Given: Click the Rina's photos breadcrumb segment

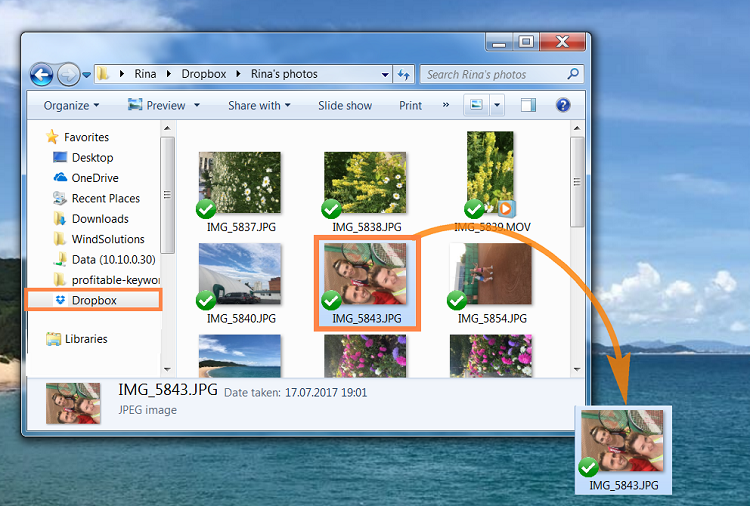Looking at the screenshot, I should 284,74.
